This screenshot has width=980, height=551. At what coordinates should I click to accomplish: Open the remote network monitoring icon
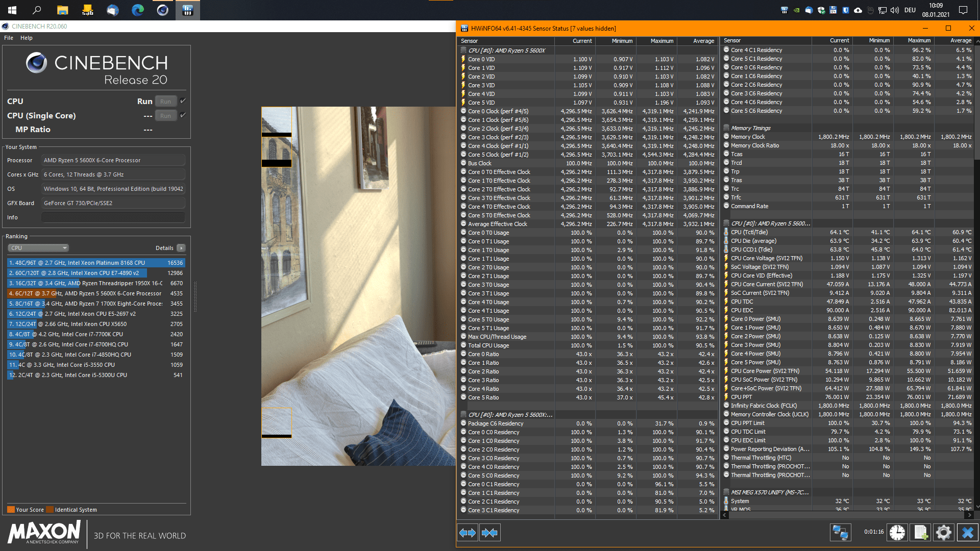840,533
